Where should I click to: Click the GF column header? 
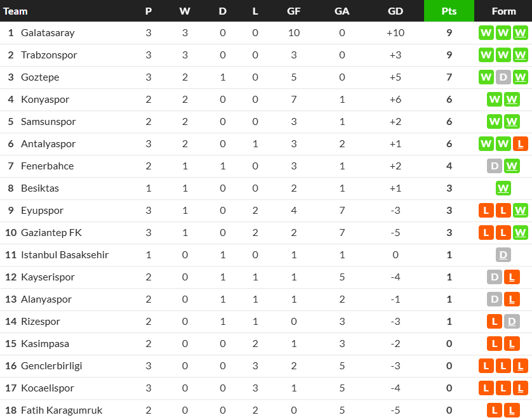click(293, 11)
